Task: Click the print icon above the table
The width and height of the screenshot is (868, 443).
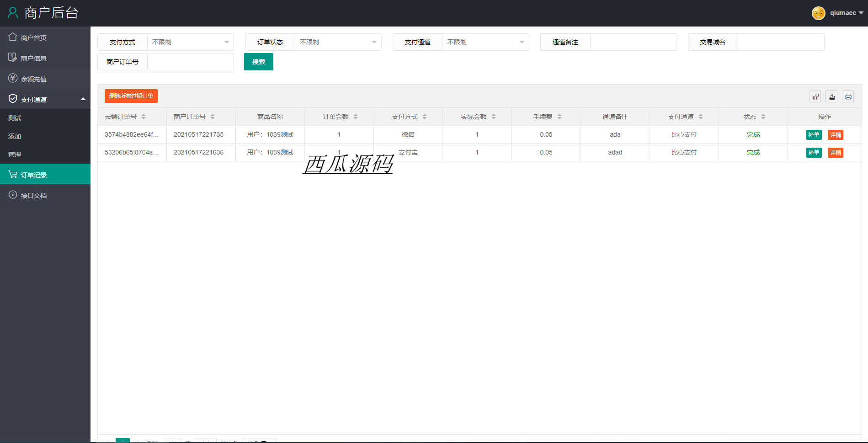Action: pos(848,96)
